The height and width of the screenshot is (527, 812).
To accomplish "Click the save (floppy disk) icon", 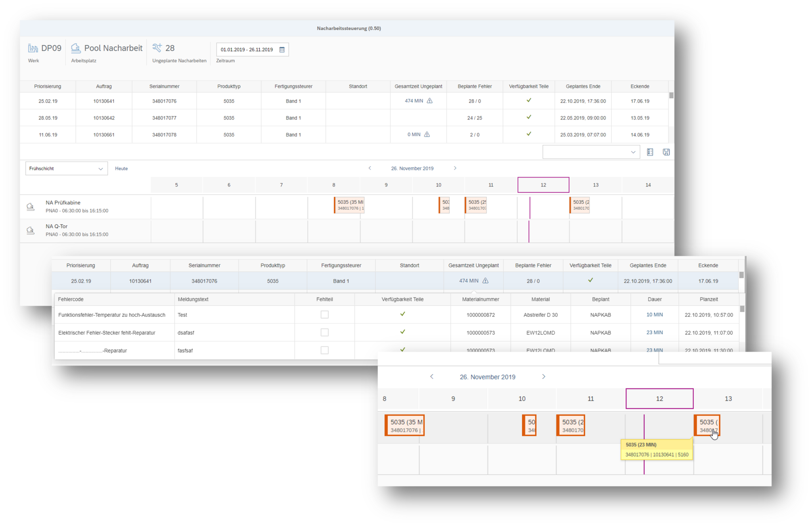I will tap(666, 152).
